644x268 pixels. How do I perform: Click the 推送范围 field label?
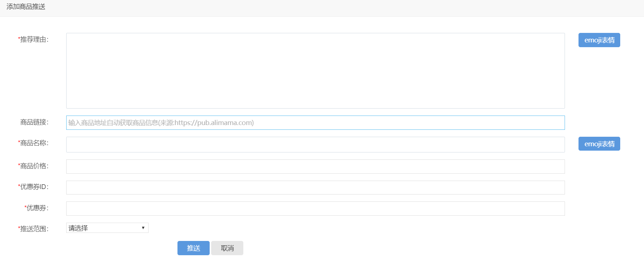pos(34,229)
